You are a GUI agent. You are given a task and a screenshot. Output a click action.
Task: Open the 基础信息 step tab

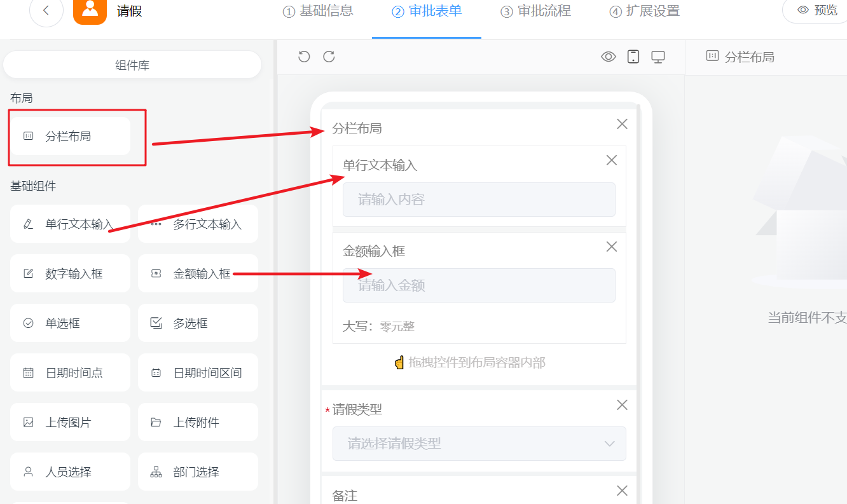click(x=317, y=11)
